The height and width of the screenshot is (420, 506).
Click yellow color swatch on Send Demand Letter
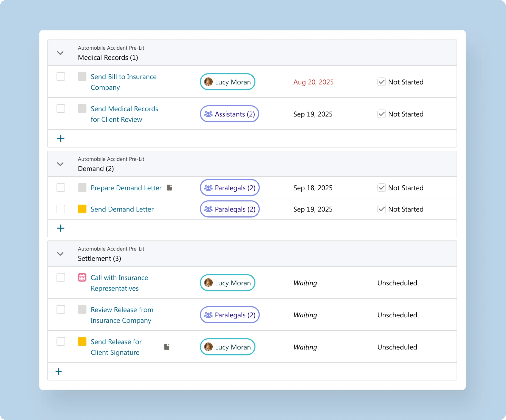point(82,209)
